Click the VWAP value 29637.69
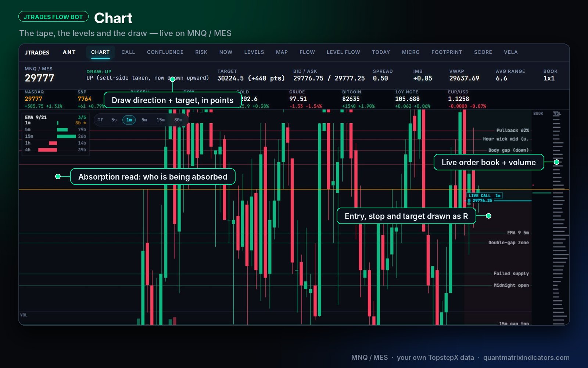The height and width of the screenshot is (368, 588). pyautogui.click(x=464, y=78)
